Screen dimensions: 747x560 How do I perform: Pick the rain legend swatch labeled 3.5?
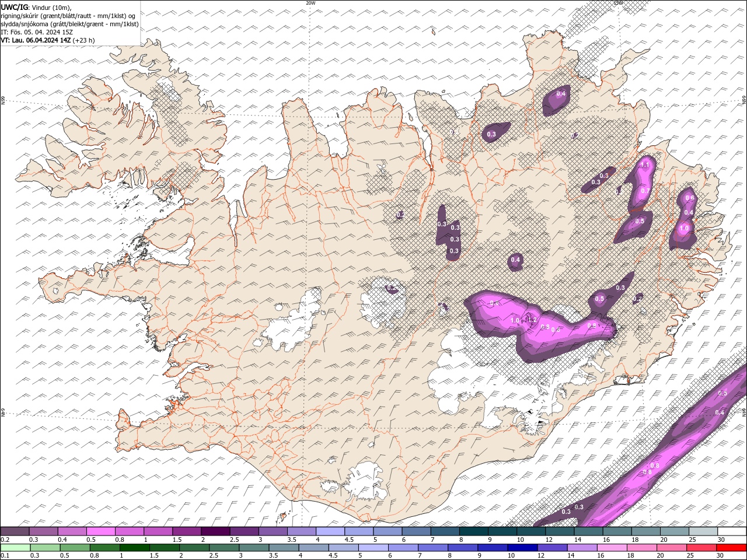pos(284,548)
